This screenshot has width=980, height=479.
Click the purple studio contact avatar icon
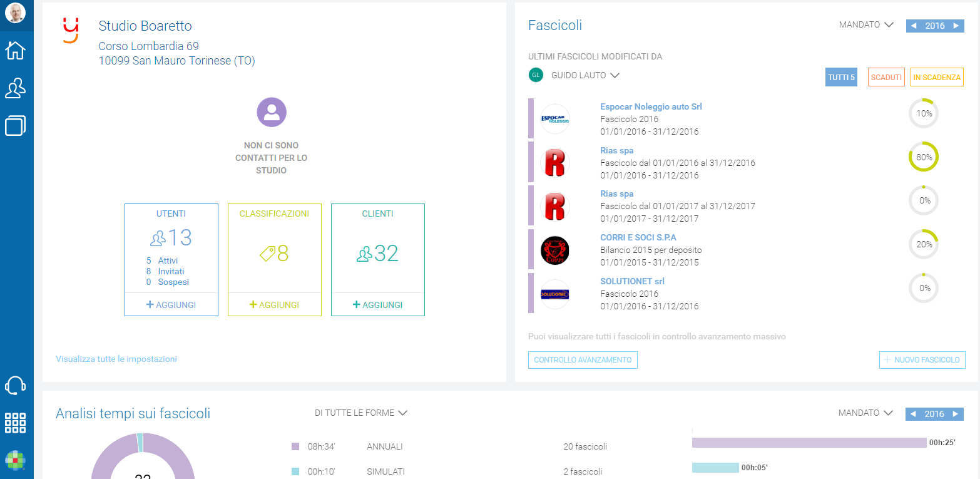click(272, 113)
